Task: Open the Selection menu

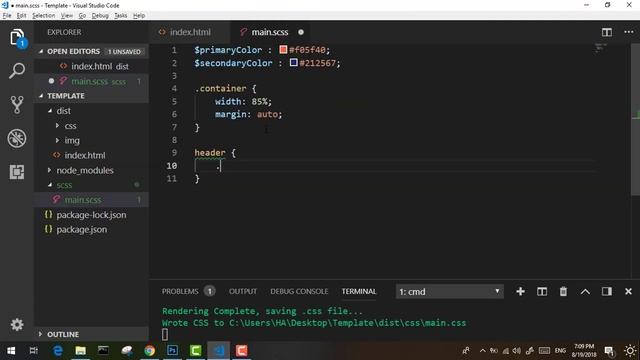Action: point(43,16)
